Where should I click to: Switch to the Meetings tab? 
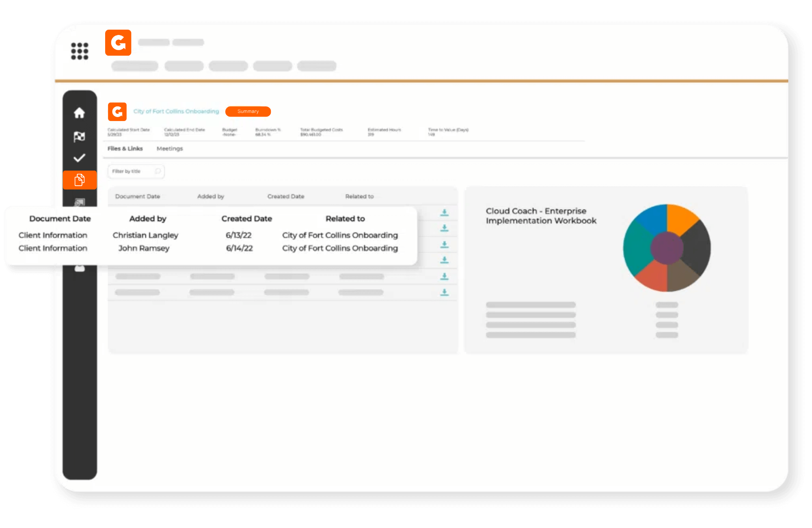(x=170, y=149)
